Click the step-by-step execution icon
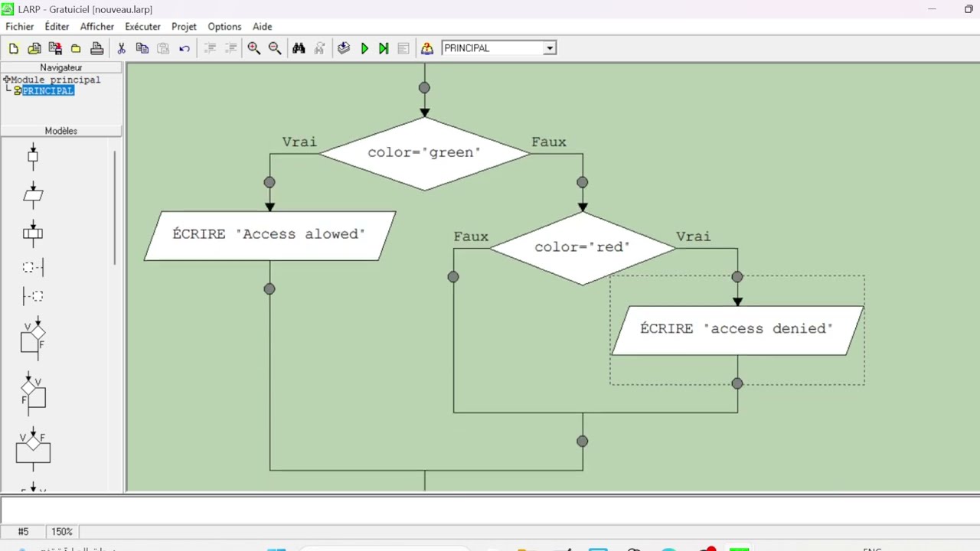This screenshot has height=551, width=980. [384, 48]
